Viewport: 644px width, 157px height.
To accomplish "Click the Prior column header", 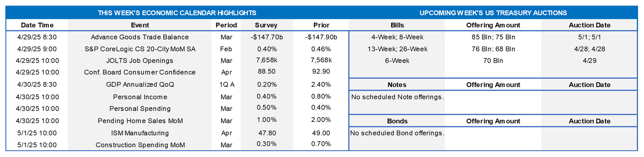I will coord(321,25).
